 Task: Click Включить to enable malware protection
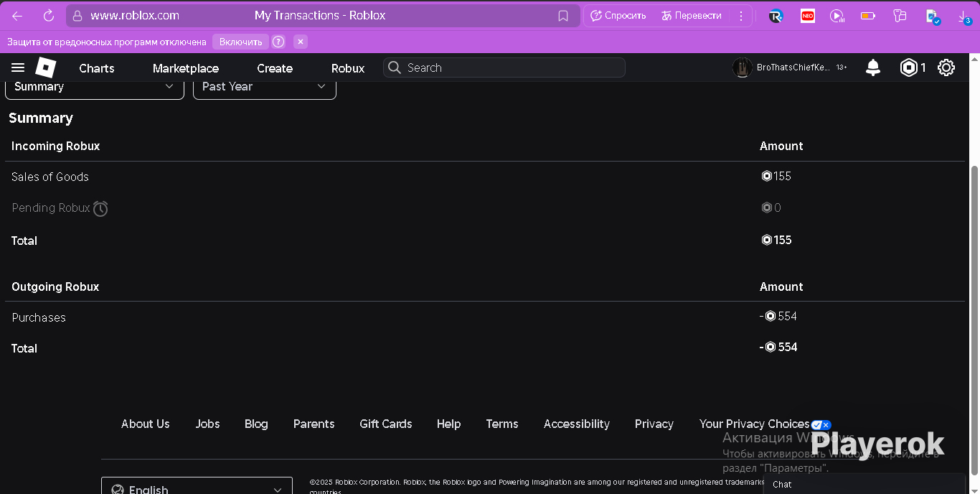[x=240, y=42]
